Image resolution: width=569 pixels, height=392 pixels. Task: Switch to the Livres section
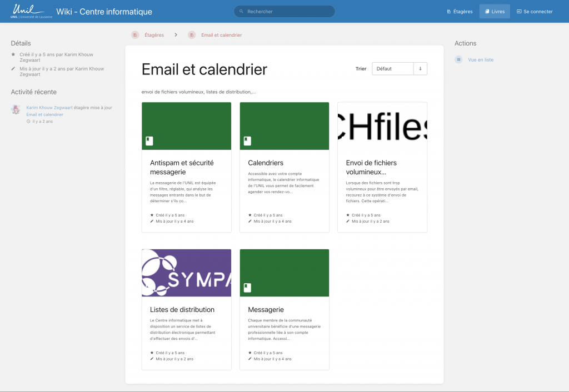point(494,11)
